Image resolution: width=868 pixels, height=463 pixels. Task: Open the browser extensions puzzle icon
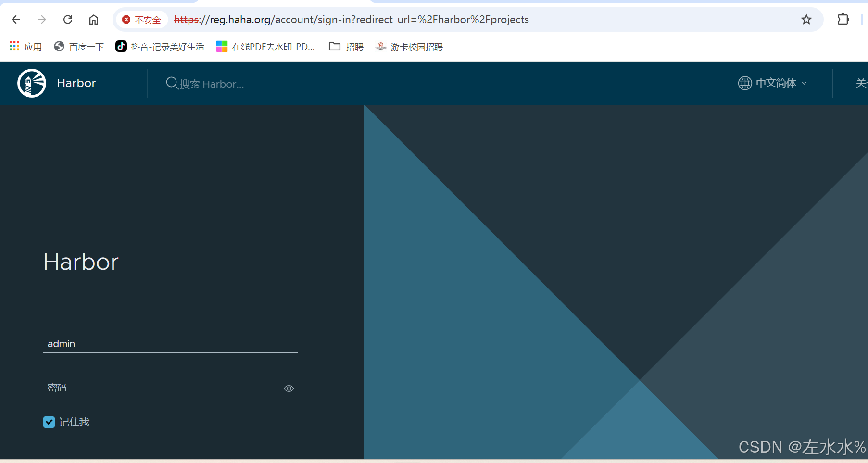[x=843, y=19]
